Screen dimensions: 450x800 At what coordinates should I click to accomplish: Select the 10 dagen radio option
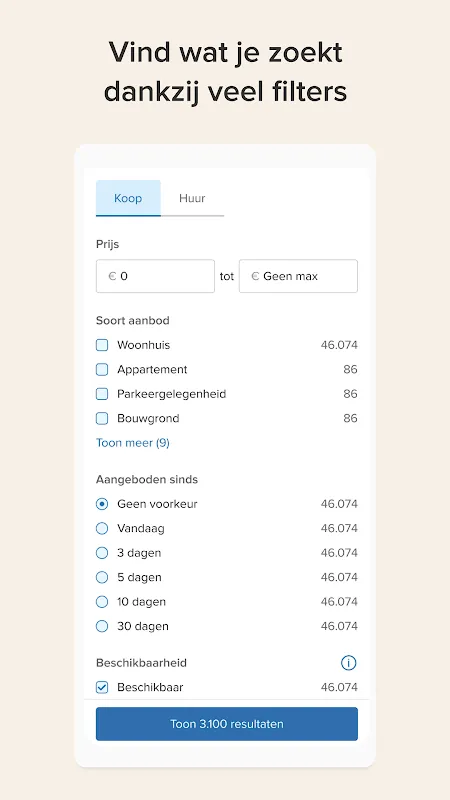(102, 602)
